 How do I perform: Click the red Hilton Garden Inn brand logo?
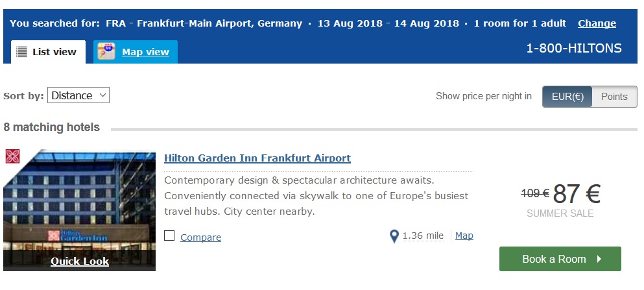click(x=12, y=156)
